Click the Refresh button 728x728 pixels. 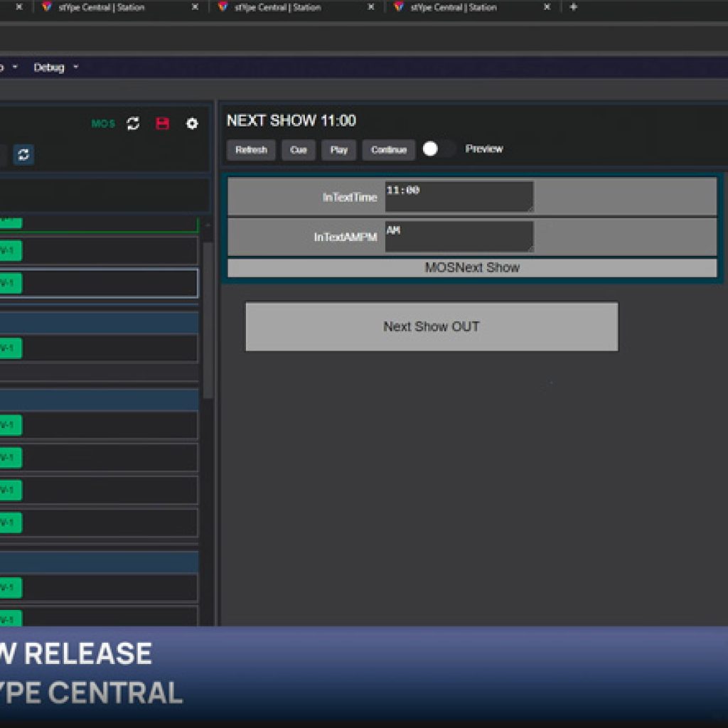click(251, 150)
